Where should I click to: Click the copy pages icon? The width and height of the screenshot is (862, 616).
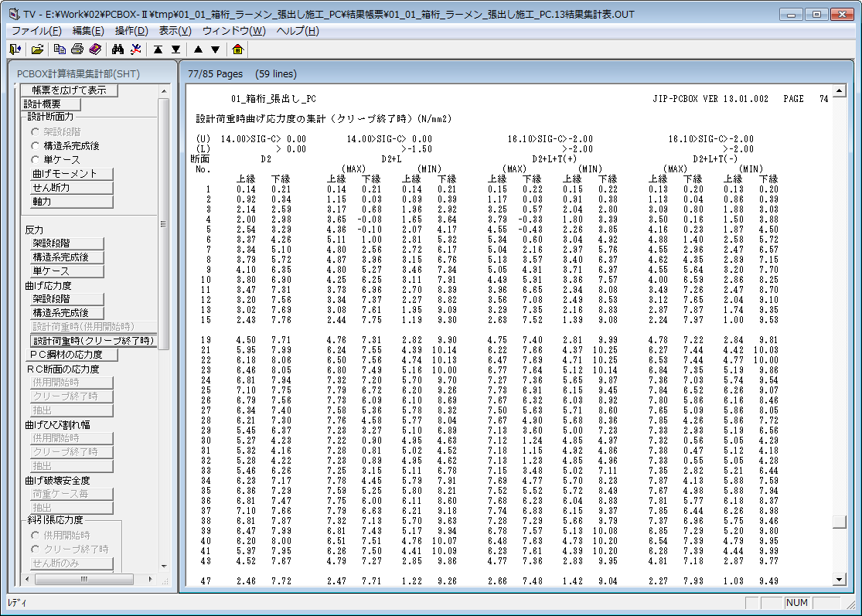pyautogui.click(x=60, y=49)
